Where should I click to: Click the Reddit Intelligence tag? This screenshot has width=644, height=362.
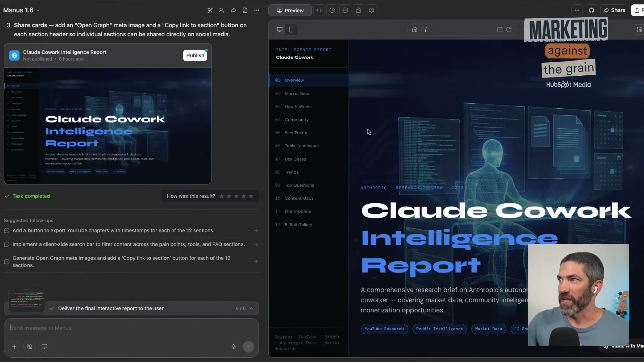tap(439, 329)
